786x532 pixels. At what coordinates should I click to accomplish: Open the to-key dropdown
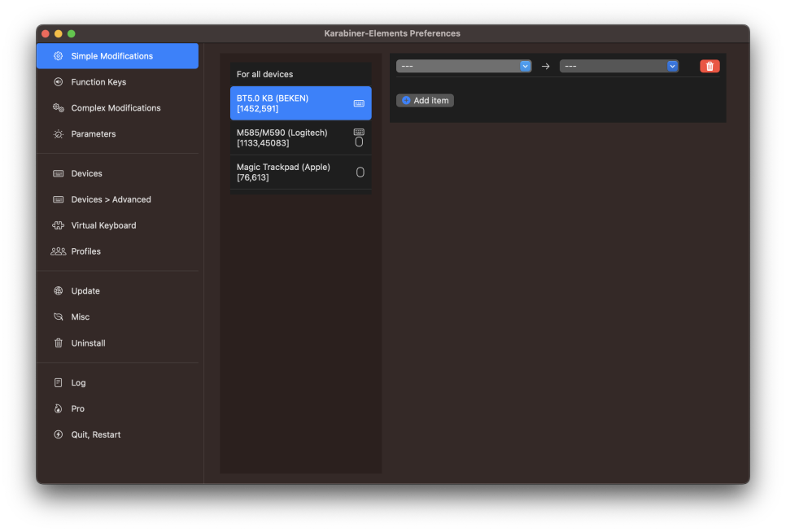point(619,66)
